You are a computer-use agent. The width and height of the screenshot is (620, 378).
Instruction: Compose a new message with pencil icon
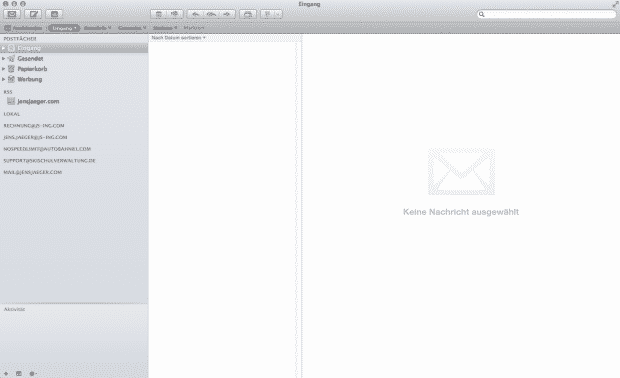[x=33, y=14]
